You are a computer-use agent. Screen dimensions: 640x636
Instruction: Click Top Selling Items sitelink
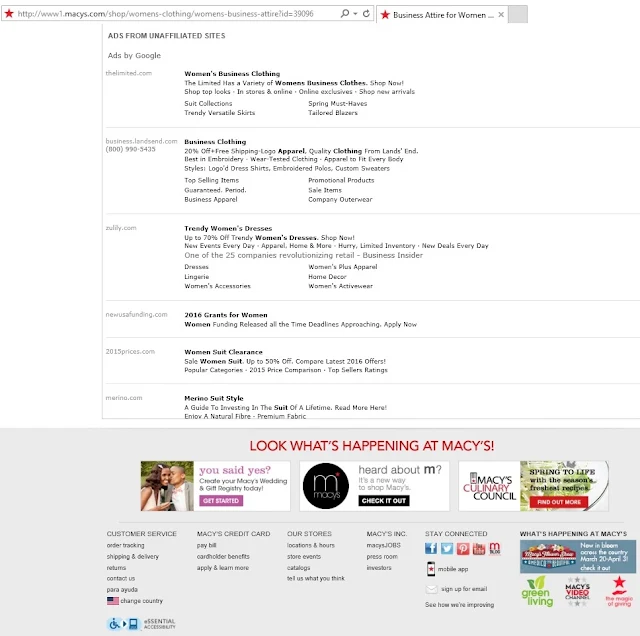[x=211, y=180]
